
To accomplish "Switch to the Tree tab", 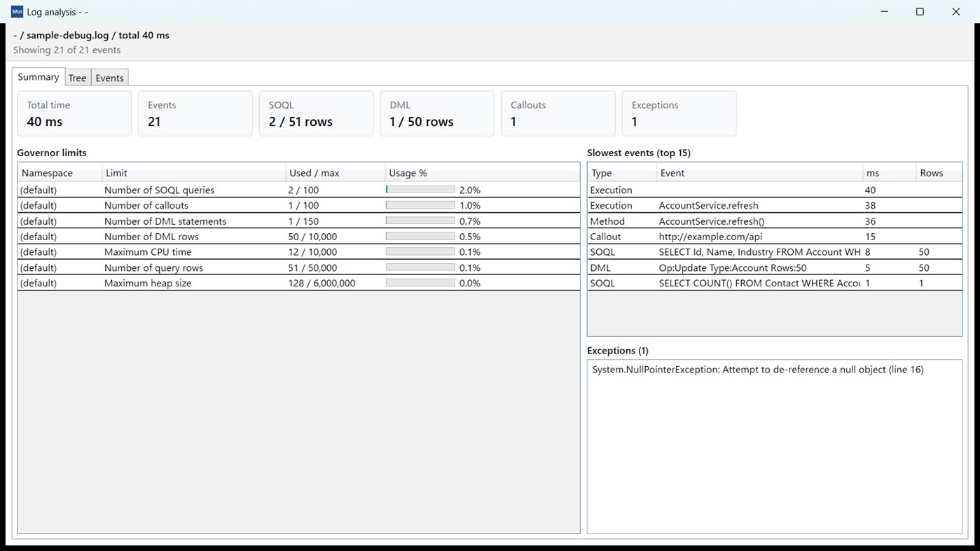I will pyautogui.click(x=77, y=78).
